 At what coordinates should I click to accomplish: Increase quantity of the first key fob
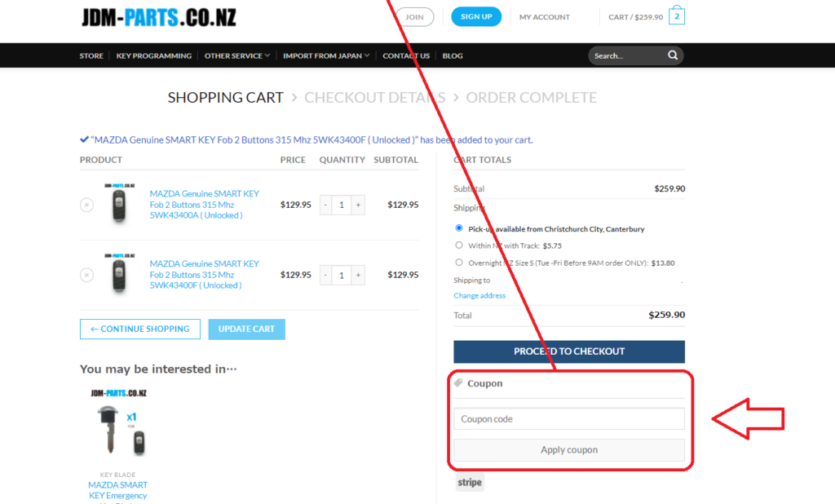(x=357, y=205)
